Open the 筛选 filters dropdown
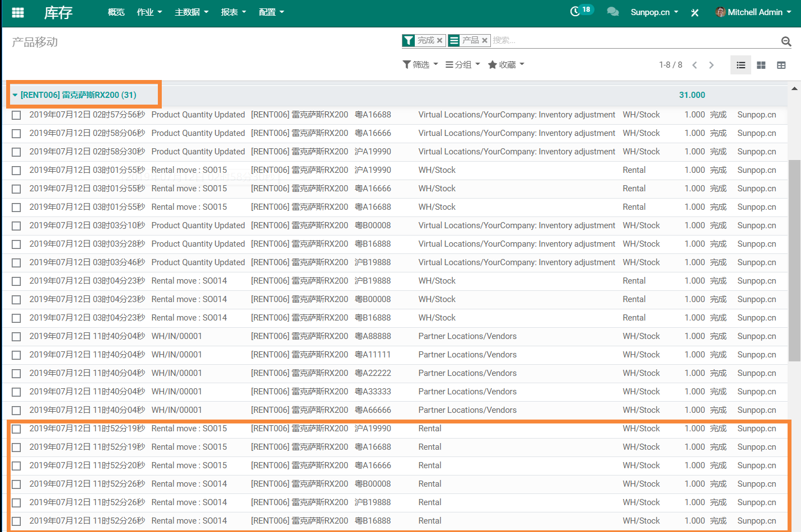801x532 pixels. (x=420, y=65)
